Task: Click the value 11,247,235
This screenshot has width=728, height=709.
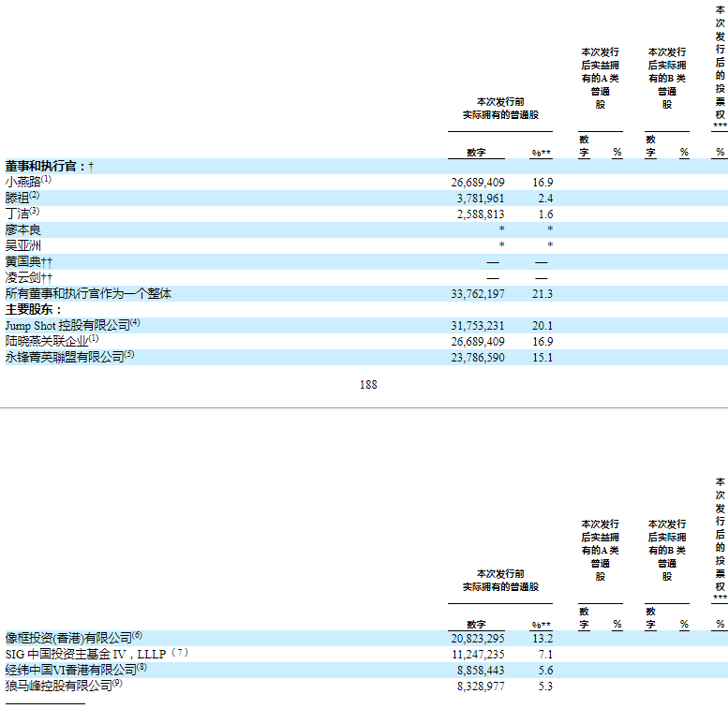Action: (x=478, y=655)
